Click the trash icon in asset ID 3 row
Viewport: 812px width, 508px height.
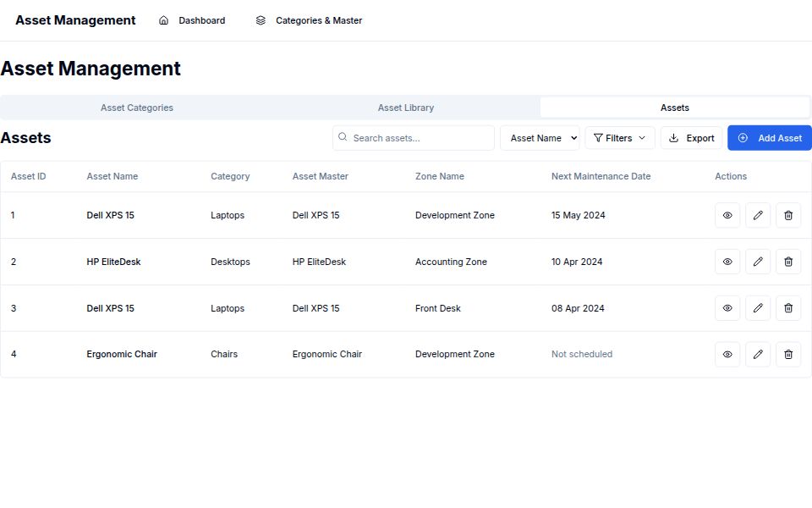coord(787,308)
